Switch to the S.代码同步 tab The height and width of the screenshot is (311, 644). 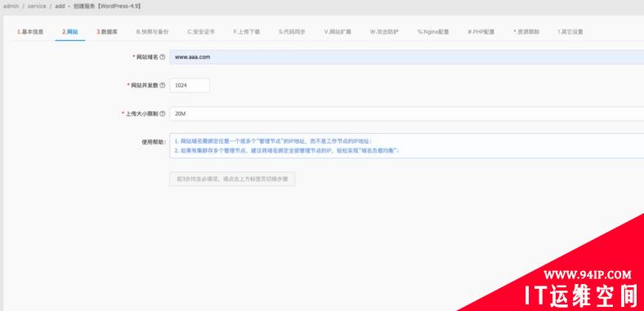click(x=292, y=32)
